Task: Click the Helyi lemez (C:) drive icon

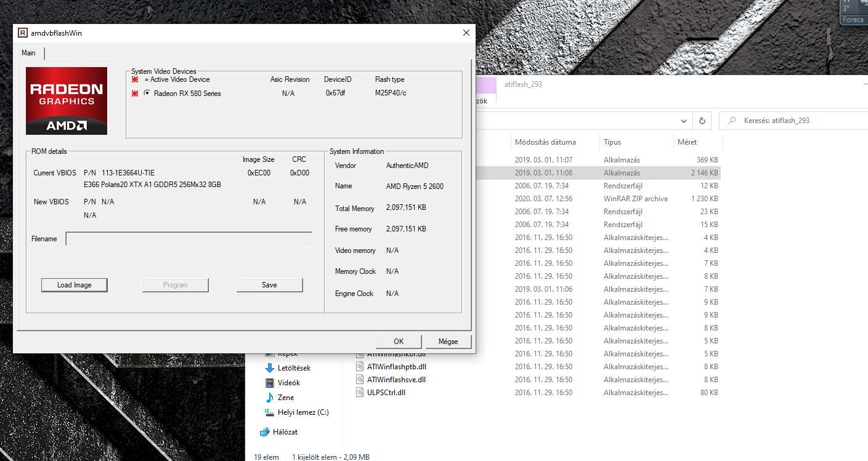Action: [269, 412]
